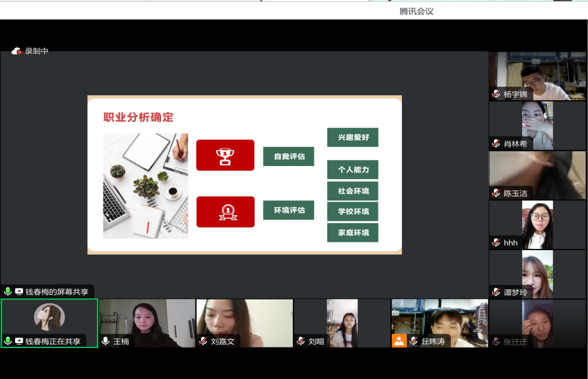Click the muted mic icon beside 肖林希
This screenshot has height=379, width=588.
click(x=496, y=144)
